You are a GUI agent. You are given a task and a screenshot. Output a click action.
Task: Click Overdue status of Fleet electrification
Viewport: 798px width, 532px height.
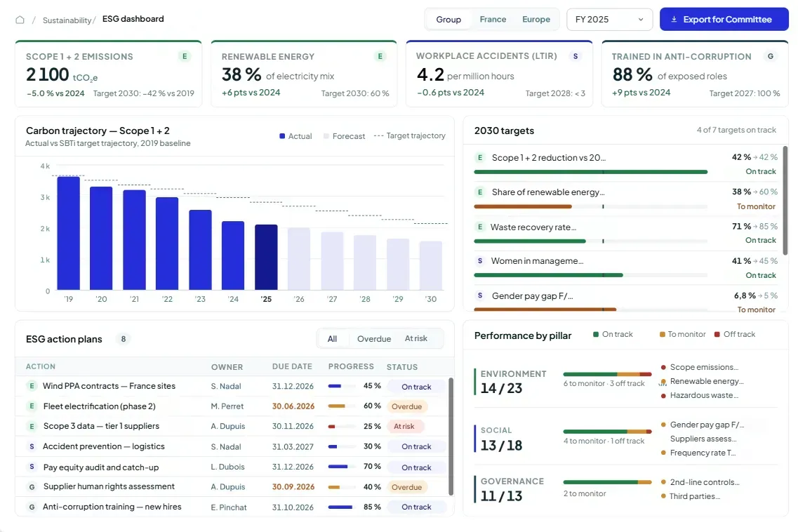coord(406,406)
